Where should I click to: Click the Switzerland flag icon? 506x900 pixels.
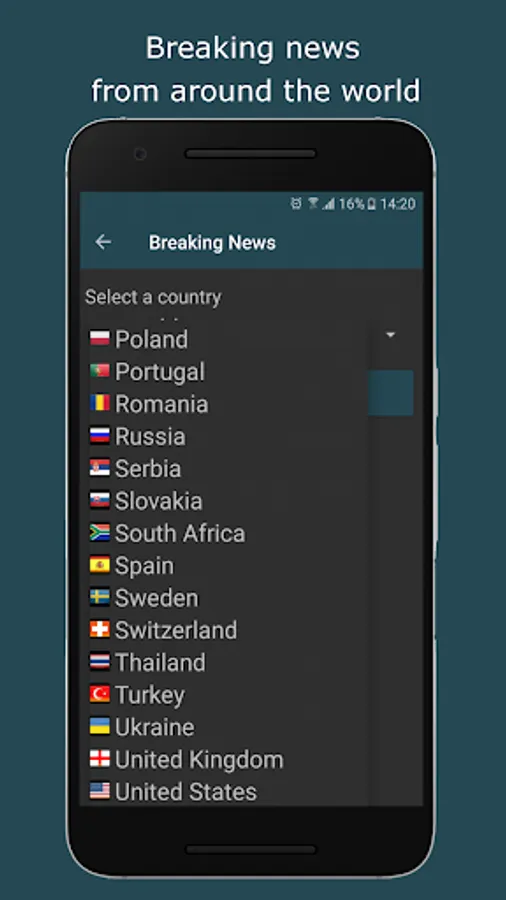pos(100,630)
